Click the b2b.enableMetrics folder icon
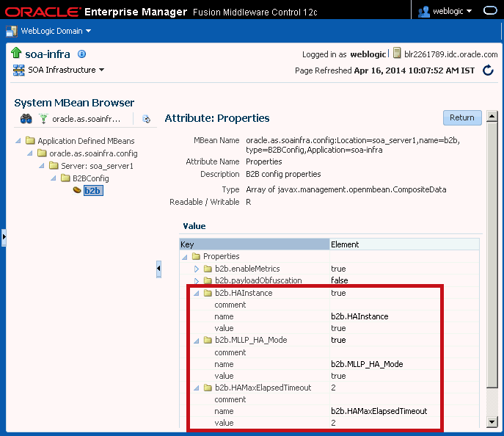The image size is (504, 436). (x=208, y=269)
